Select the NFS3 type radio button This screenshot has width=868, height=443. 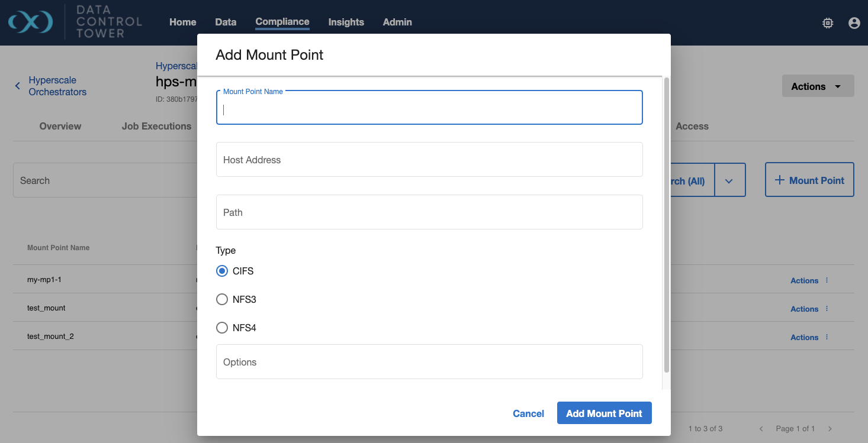[222, 299]
